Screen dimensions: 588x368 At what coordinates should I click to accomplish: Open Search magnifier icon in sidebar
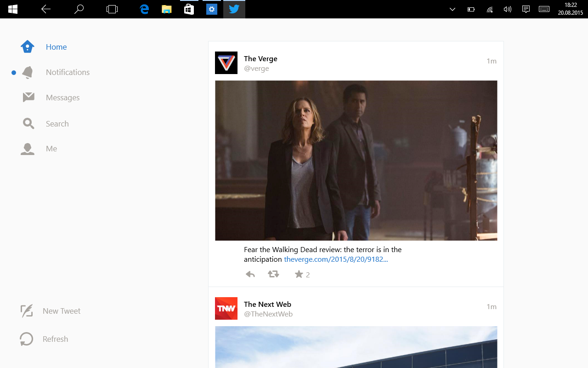coord(28,123)
